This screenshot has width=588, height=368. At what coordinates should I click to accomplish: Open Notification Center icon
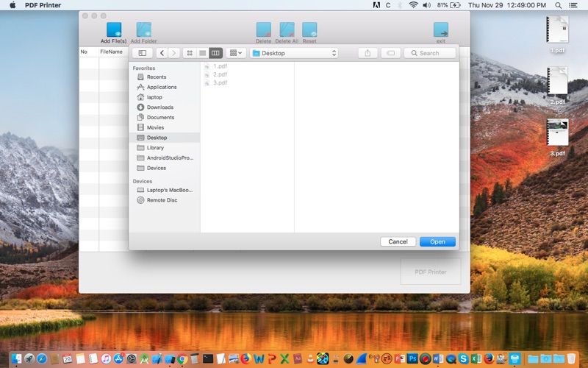tap(573, 5)
